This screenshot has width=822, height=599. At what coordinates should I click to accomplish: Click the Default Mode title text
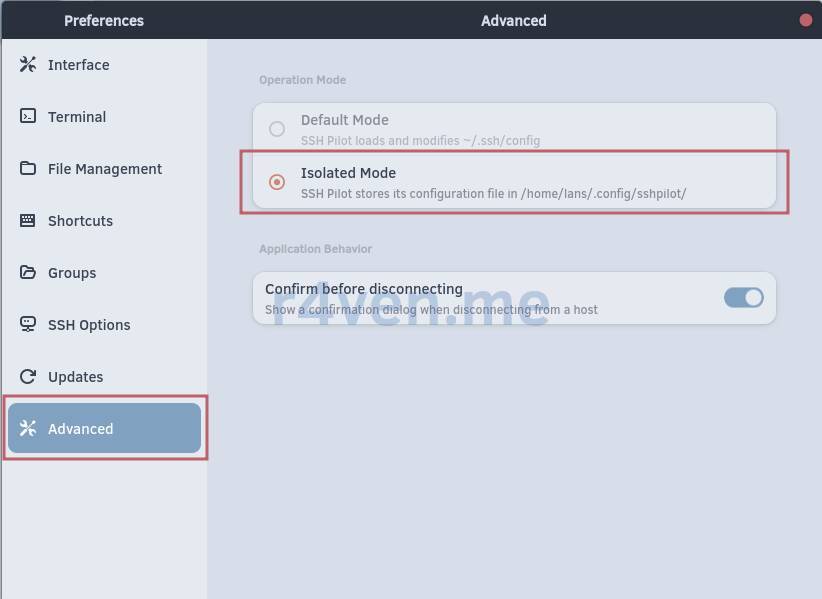[x=344, y=120]
